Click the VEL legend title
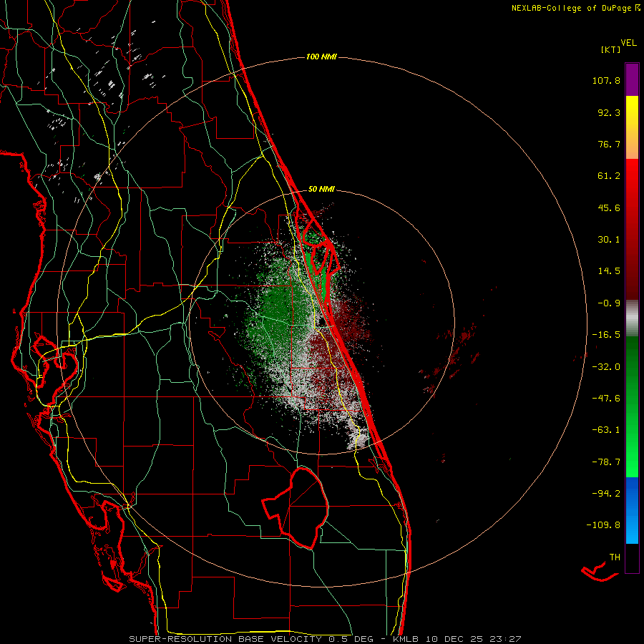644x644 pixels. [x=628, y=43]
